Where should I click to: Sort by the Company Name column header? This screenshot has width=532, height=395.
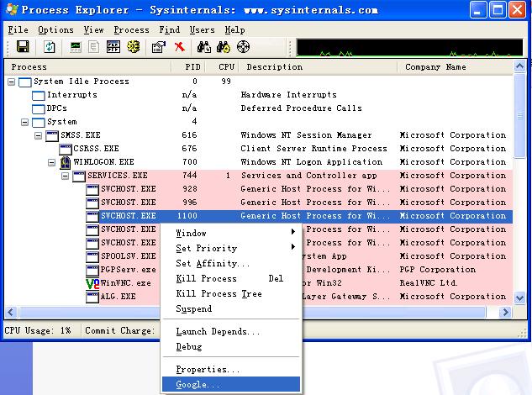(x=456, y=67)
